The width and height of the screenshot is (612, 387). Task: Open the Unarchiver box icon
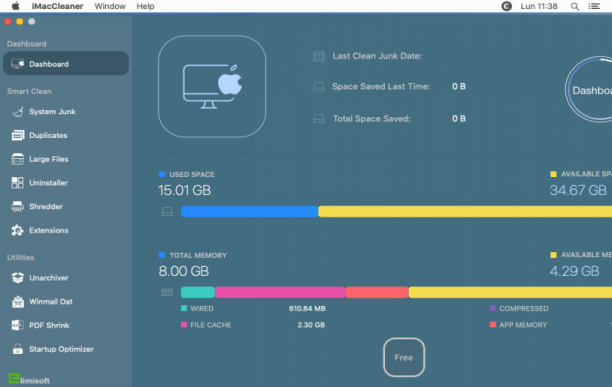[18, 278]
